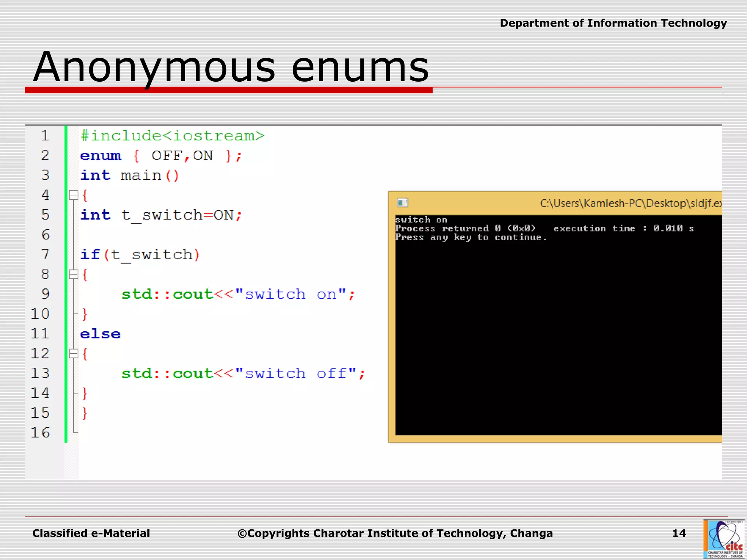This screenshot has height=560, width=747.
Task: Click the CITC institute logo
Action: (x=724, y=539)
